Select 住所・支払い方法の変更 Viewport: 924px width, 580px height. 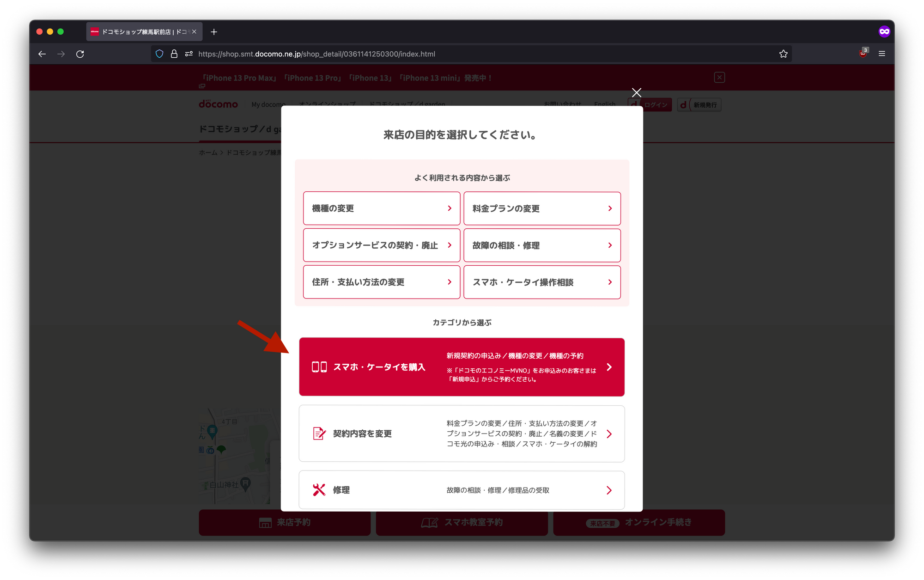click(382, 282)
